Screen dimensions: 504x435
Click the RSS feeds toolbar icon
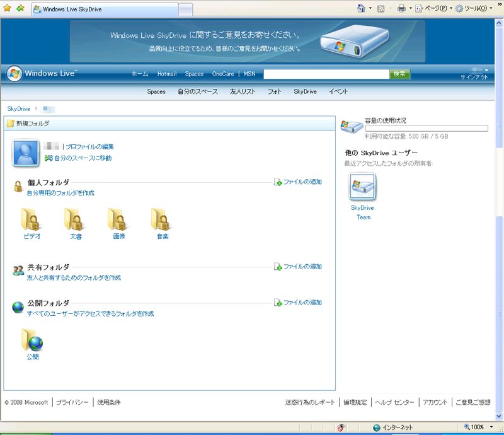(x=381, y=9)
